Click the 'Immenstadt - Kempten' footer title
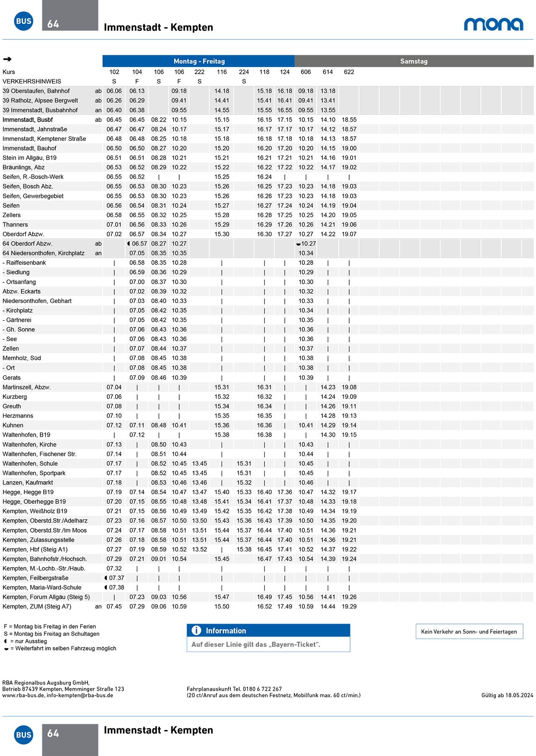This screenshot has height=756, width=536. pos(158,730)
